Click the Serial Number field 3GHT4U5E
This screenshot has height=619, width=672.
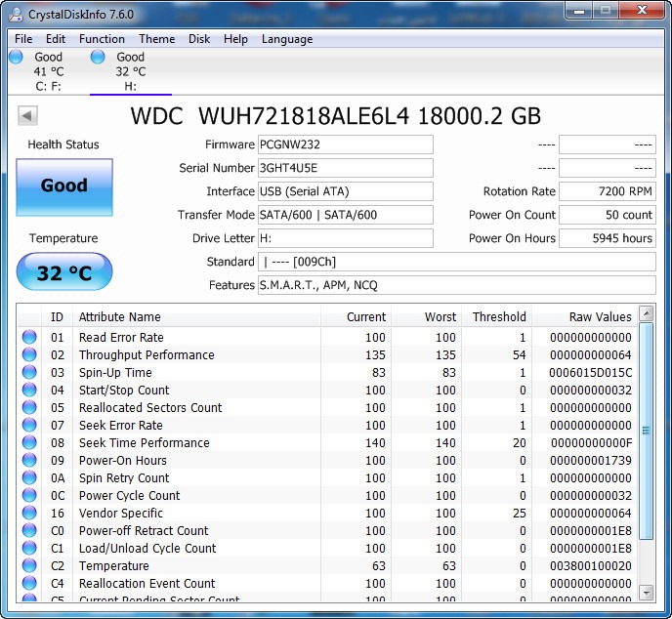coord(346,168)
